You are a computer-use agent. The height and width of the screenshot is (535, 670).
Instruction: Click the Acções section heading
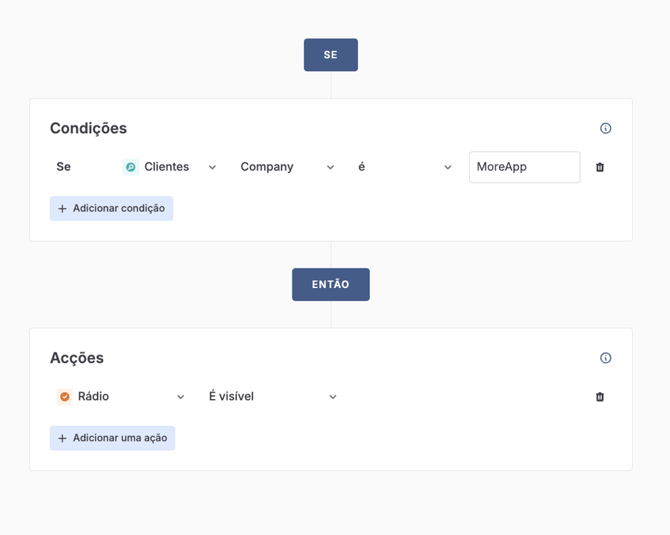click(77, 358)
